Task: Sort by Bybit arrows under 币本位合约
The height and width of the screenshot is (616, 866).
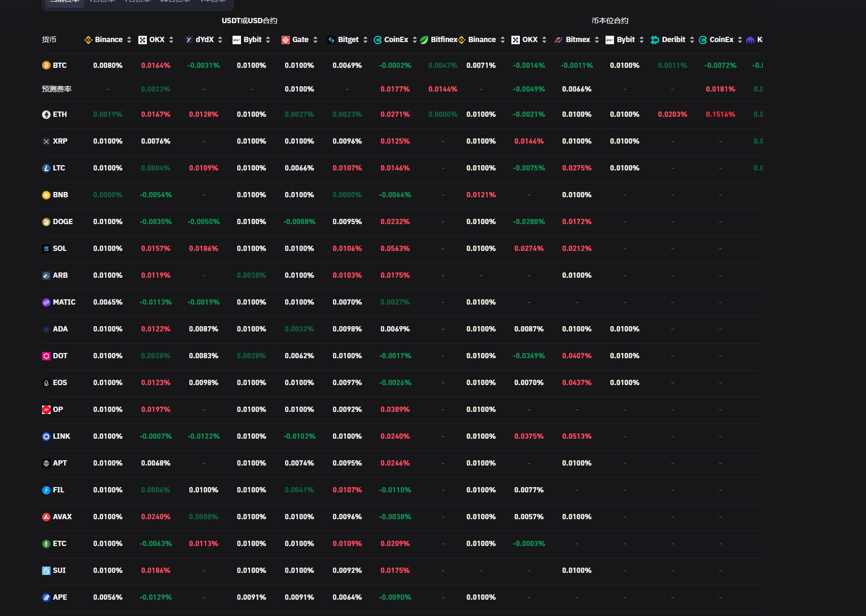Action: (x=641, y=39)
